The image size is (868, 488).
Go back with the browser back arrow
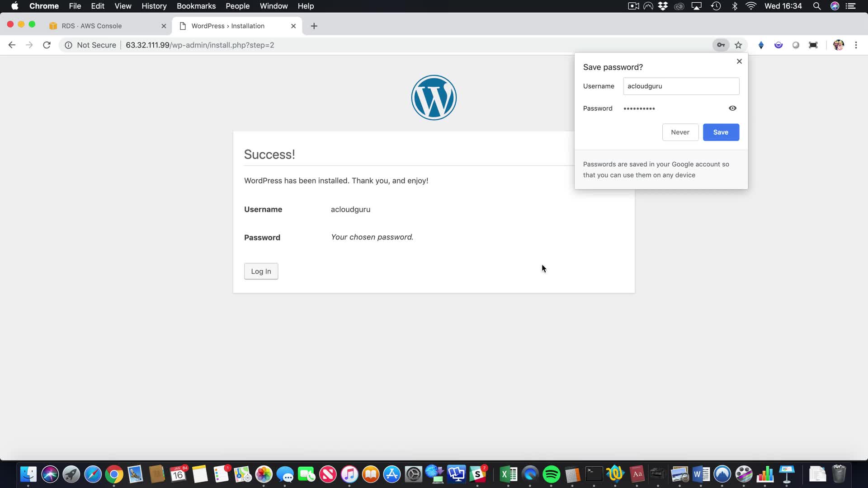click(12, 45)
